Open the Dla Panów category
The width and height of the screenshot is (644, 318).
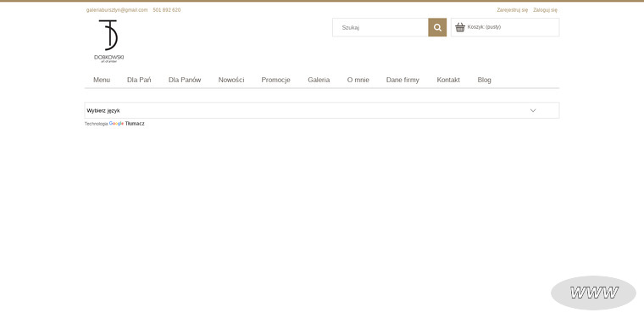point(185,80)
